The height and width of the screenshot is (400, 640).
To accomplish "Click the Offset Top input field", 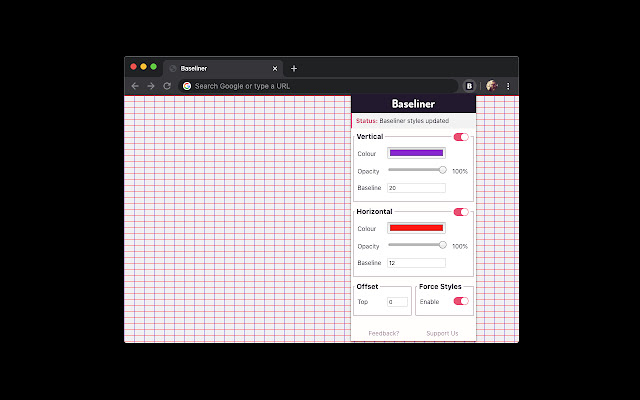I will [x=397, y=302].
